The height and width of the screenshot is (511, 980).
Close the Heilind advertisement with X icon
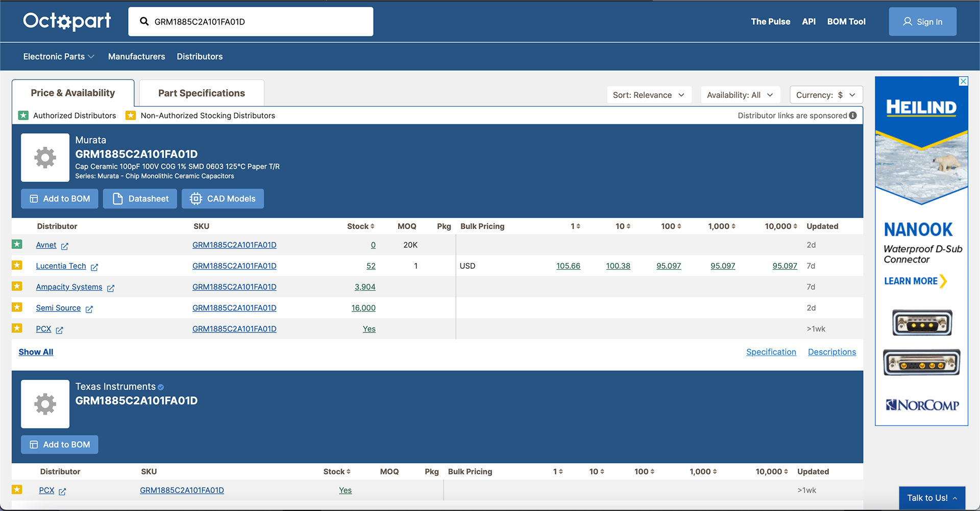click(963, 81)
